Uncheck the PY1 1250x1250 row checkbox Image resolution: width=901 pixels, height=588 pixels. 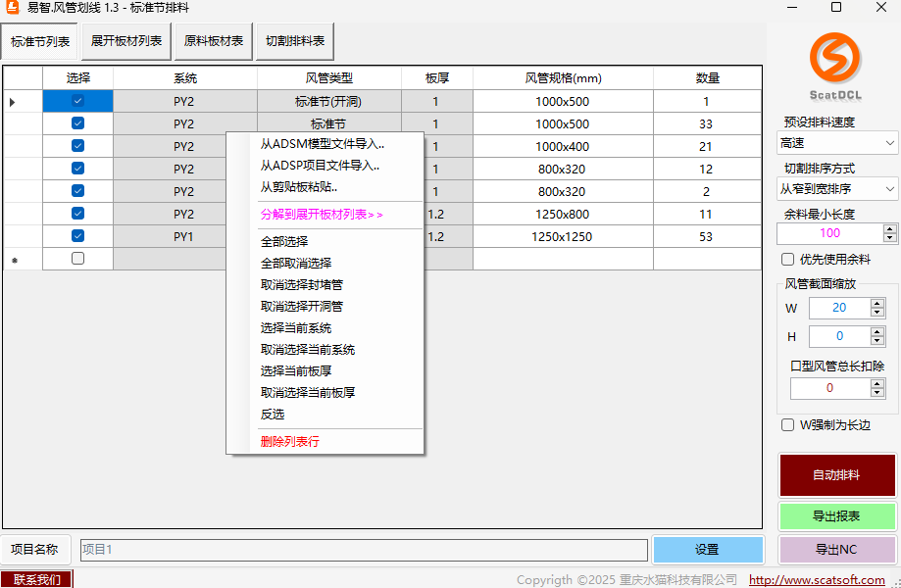coord(77,236)
